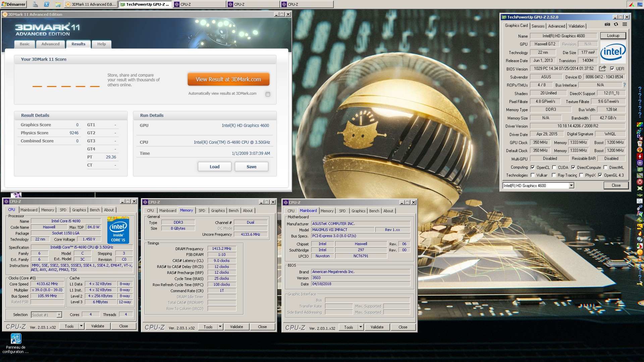Screen dimensions: 644x362
Task: Click the Driver Version field in GPU-Z
Action: point(578,126)
